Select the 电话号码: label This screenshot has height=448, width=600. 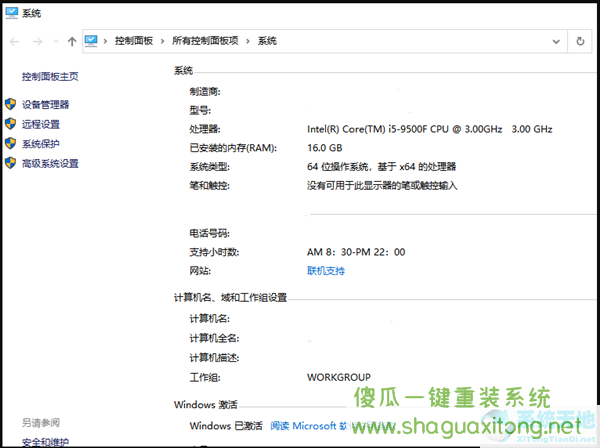coord(210,233)
